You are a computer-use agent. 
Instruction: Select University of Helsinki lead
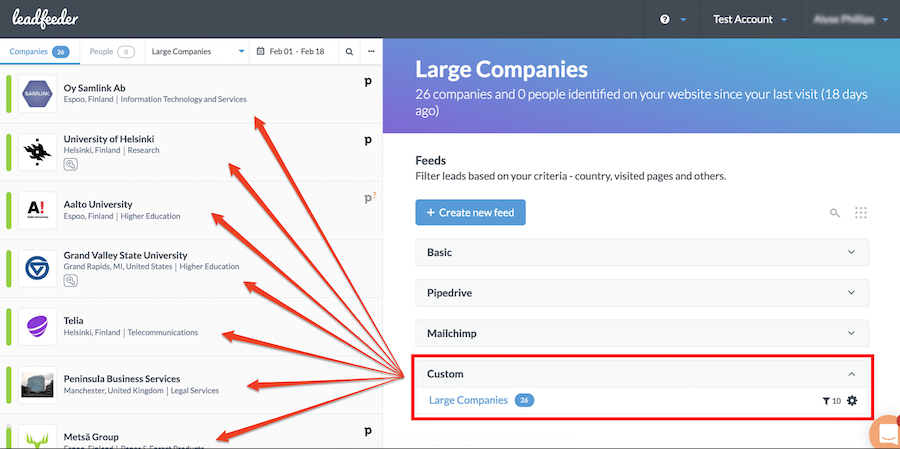pyautogui.click(x=191, y=152)
